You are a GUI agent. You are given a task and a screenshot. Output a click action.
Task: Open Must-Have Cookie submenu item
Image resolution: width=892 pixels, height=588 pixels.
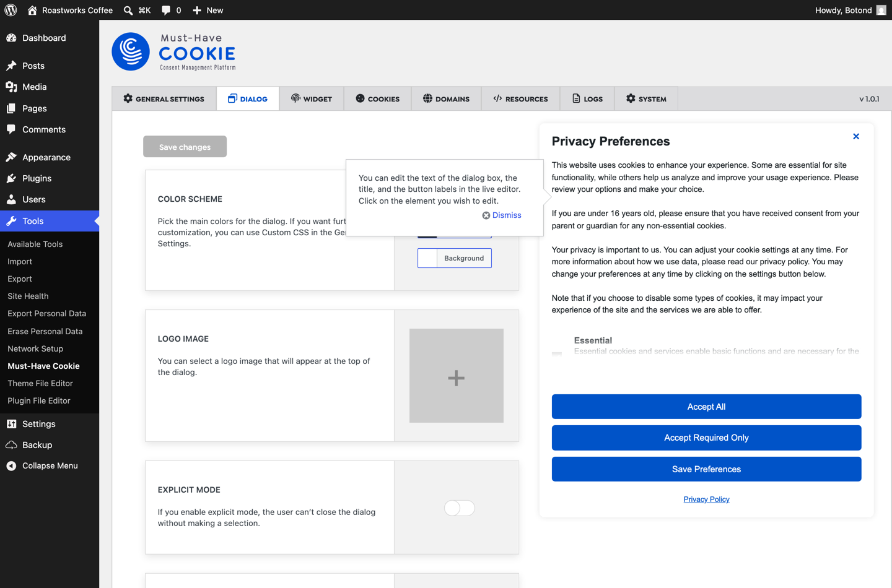point(43,366)
